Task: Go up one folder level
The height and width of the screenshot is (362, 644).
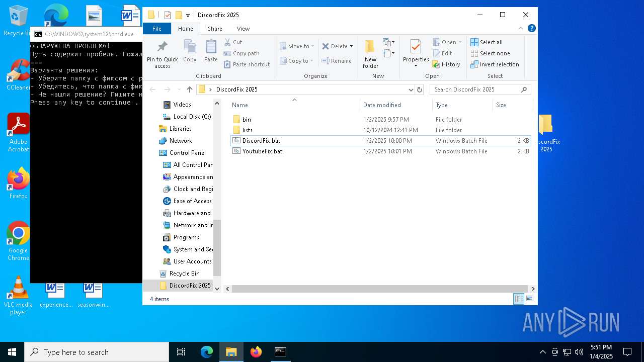Action: click(x=189, y=89)
